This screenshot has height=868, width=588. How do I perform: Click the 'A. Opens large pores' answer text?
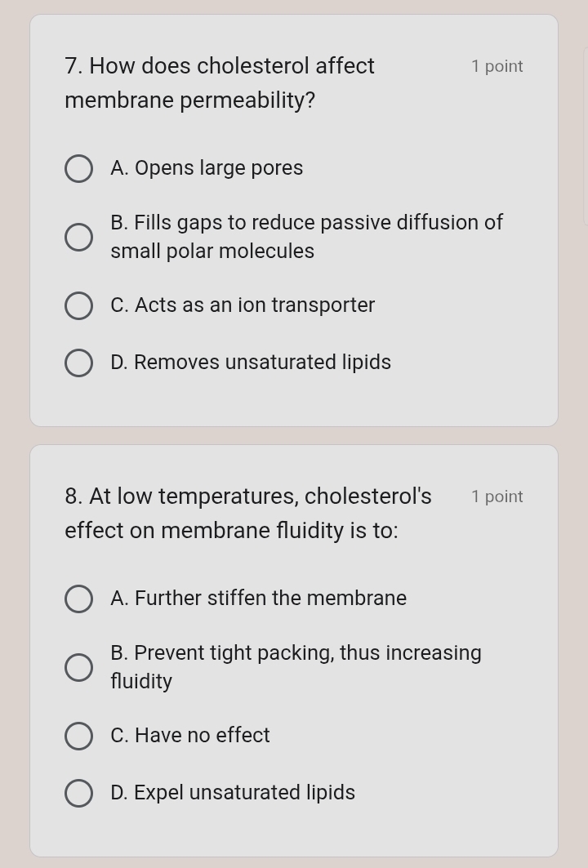[207, 168]
